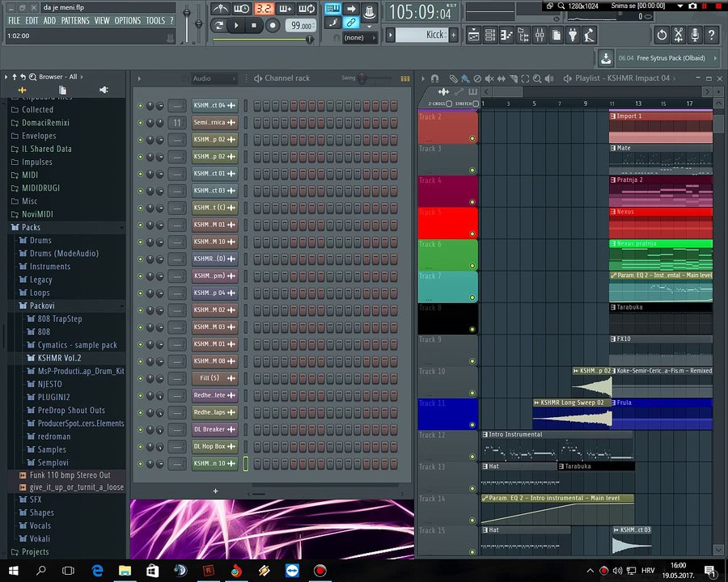Click the undo history icon
This screenshot has width=728, height=582.
(662, 36)
